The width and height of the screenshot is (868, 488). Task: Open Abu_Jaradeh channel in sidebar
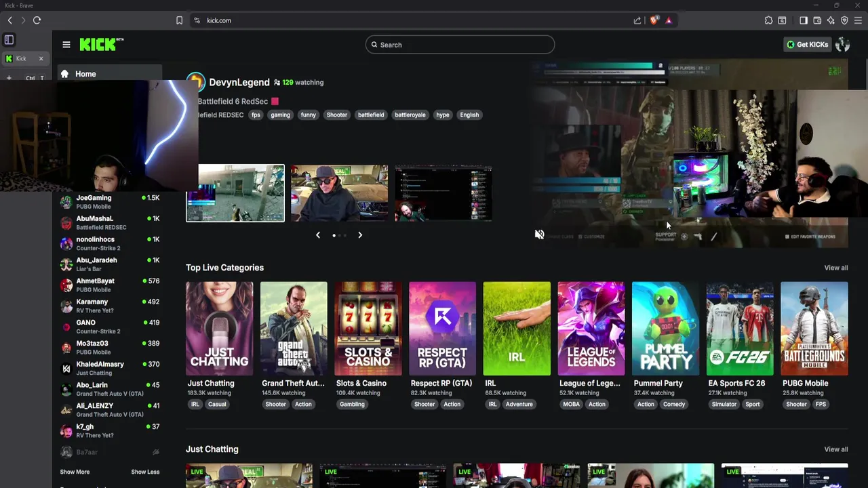[109, 264]
